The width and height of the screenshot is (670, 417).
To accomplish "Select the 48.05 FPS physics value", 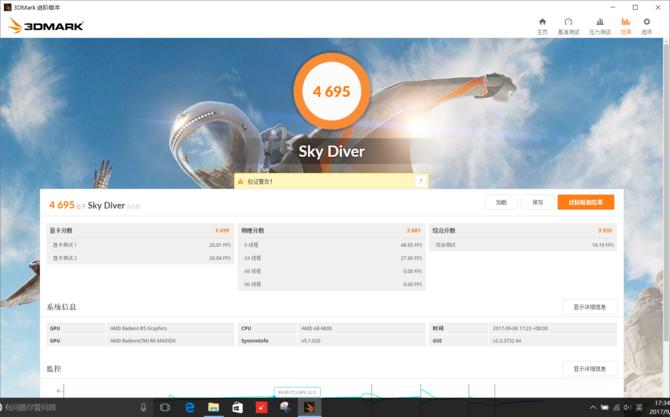I will pos(411,245).
